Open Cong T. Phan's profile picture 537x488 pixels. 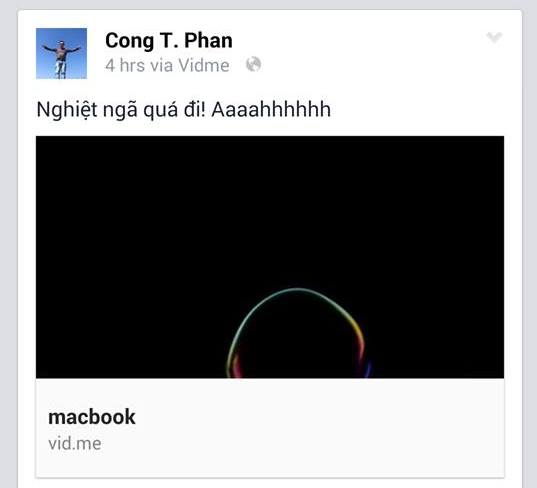(61, 53)
